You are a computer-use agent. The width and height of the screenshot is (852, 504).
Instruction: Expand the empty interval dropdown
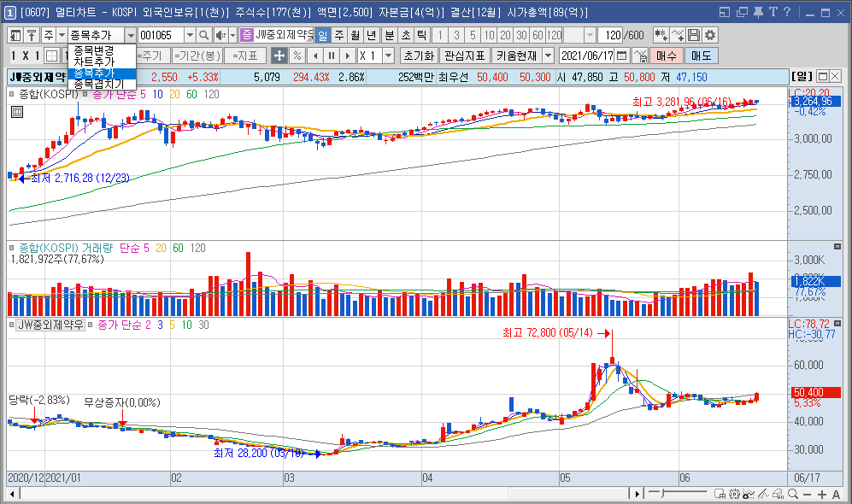(590, 35)
